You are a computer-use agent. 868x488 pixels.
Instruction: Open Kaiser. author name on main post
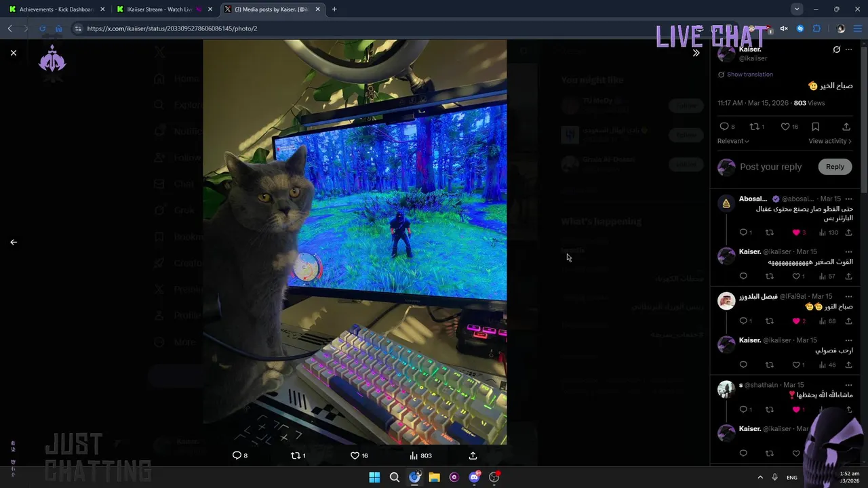(x=750, y=49)
